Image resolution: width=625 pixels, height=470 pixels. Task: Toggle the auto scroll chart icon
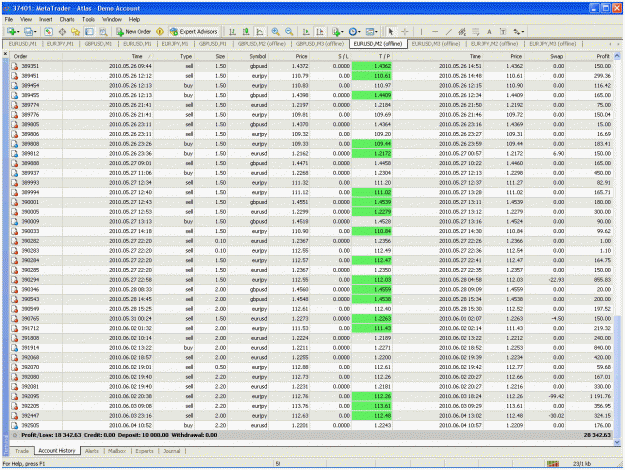(306, 31)
